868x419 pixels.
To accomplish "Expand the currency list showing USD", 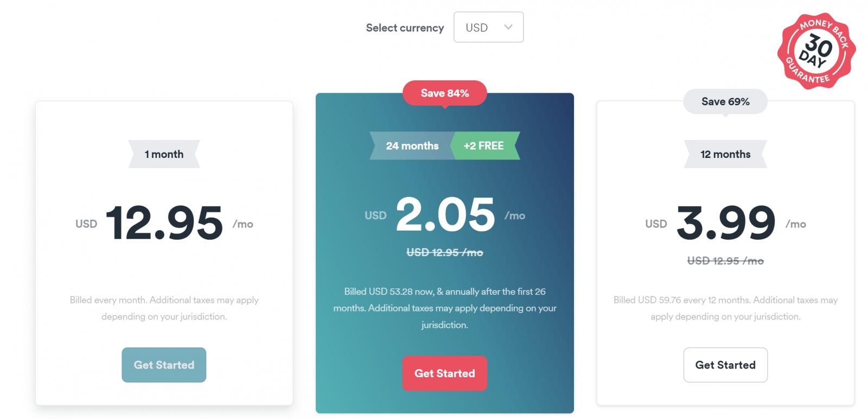I will (x=488, y=27).
